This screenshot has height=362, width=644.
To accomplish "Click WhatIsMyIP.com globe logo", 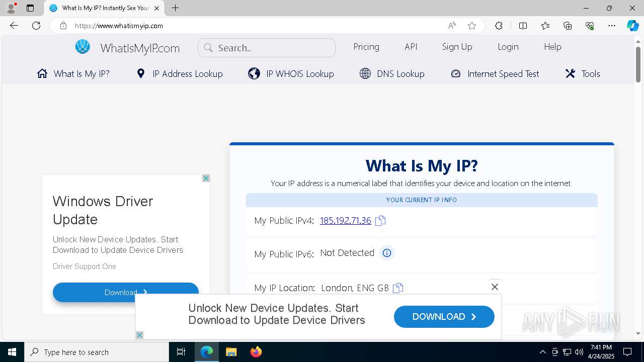I will click(83, 47).
